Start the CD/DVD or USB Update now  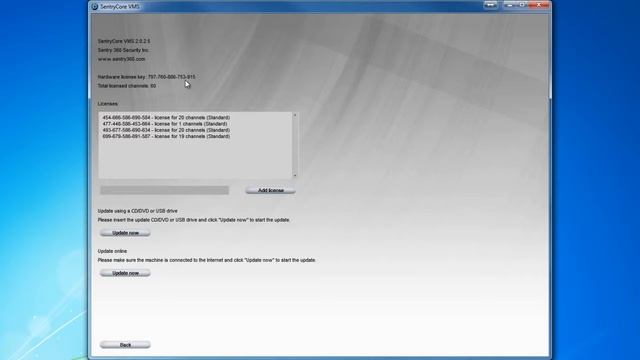(125, 233)
